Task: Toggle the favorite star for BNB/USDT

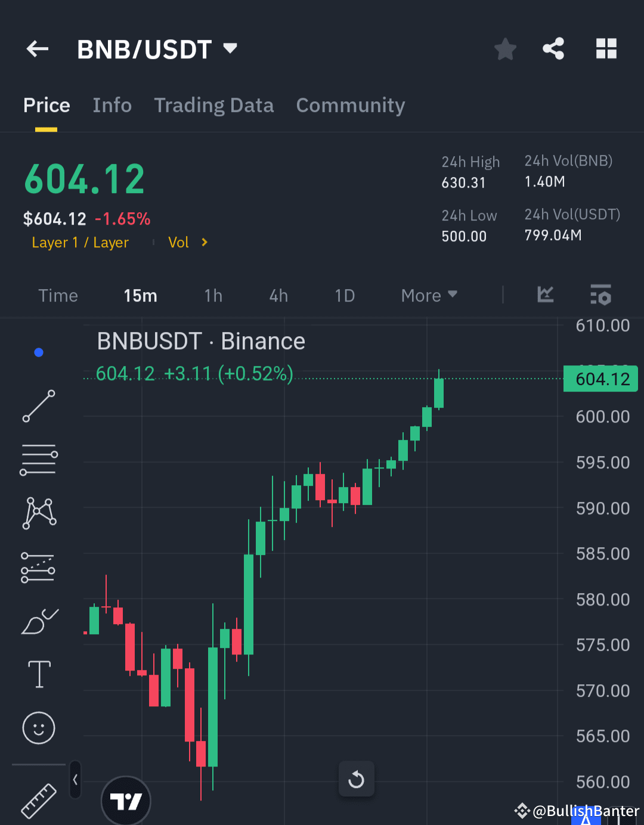Action: (505, 49)
